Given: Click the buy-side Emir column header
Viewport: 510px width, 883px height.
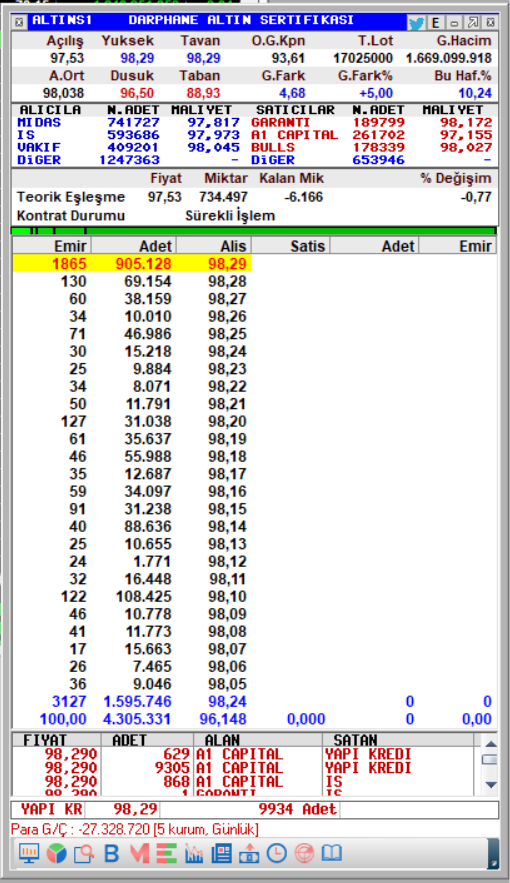Looking at the screenshot, I should coord(52,246).
